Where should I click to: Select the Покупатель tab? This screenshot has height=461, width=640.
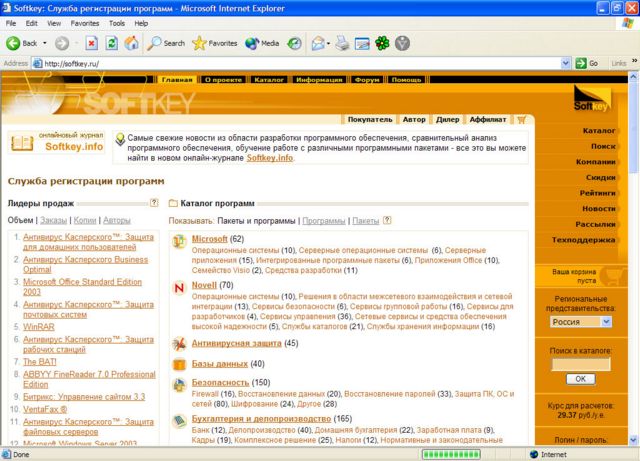coord(370,119)
